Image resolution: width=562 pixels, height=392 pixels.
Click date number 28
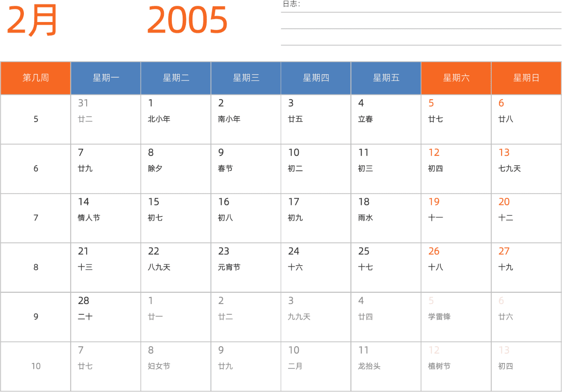(x=83, y=301)
